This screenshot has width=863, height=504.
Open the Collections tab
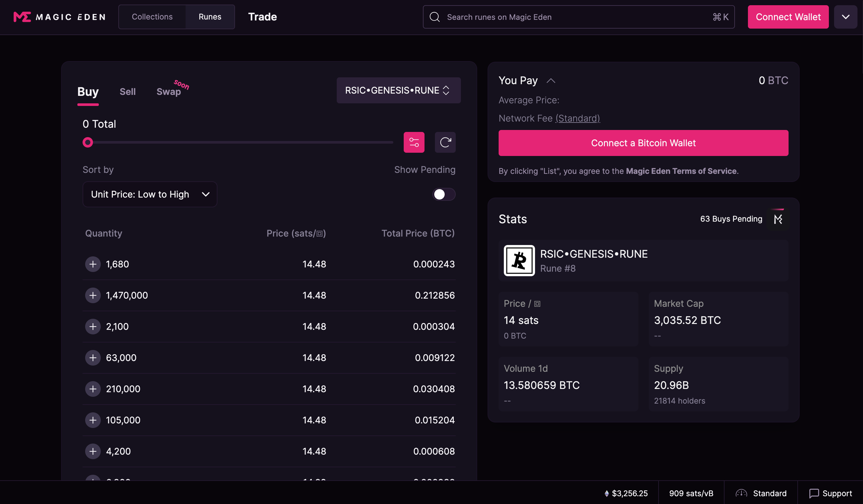152,17
